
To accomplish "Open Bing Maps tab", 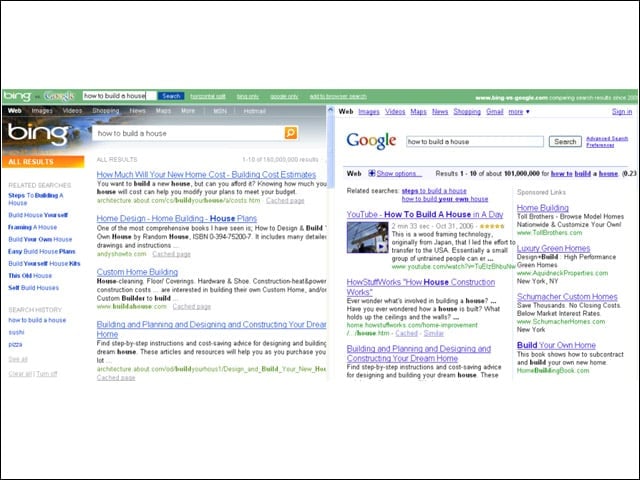I will pos(163,111).
